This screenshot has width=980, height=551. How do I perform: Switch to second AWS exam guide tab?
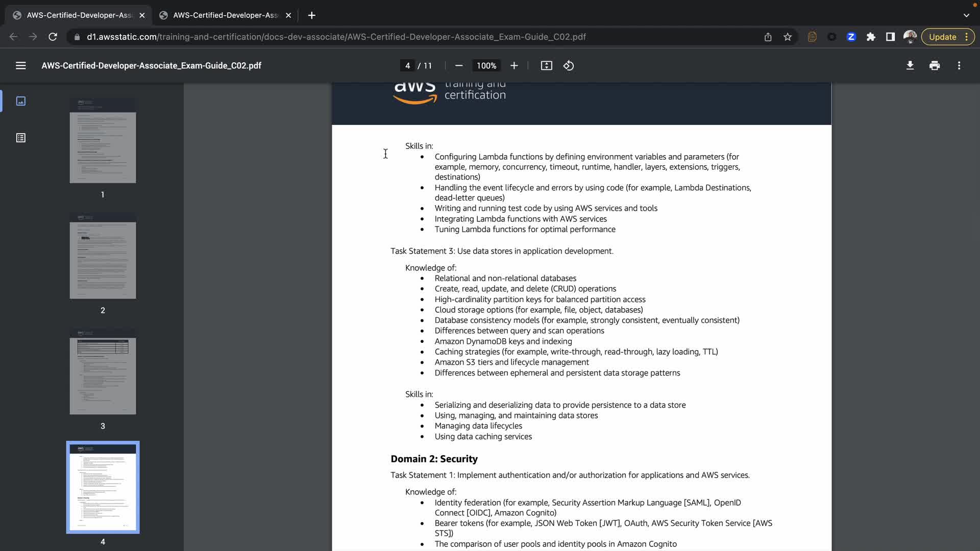pyautogui.click(x=225, y=15)
